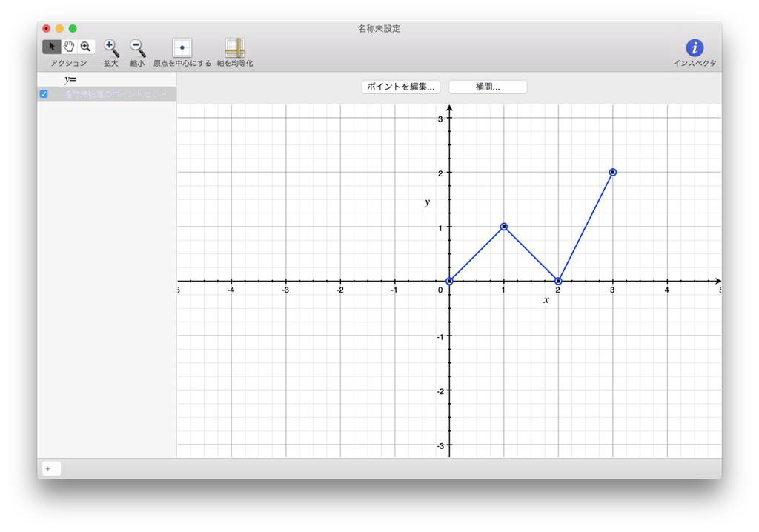Select the data point at the origin
This screenshot has height=532, width=759.
coord(448,281)
